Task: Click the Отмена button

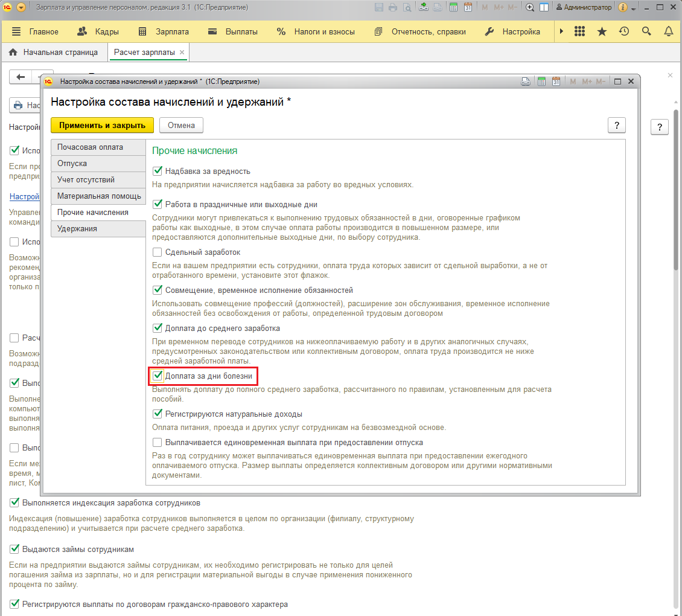Action: (x=181, y=125)
